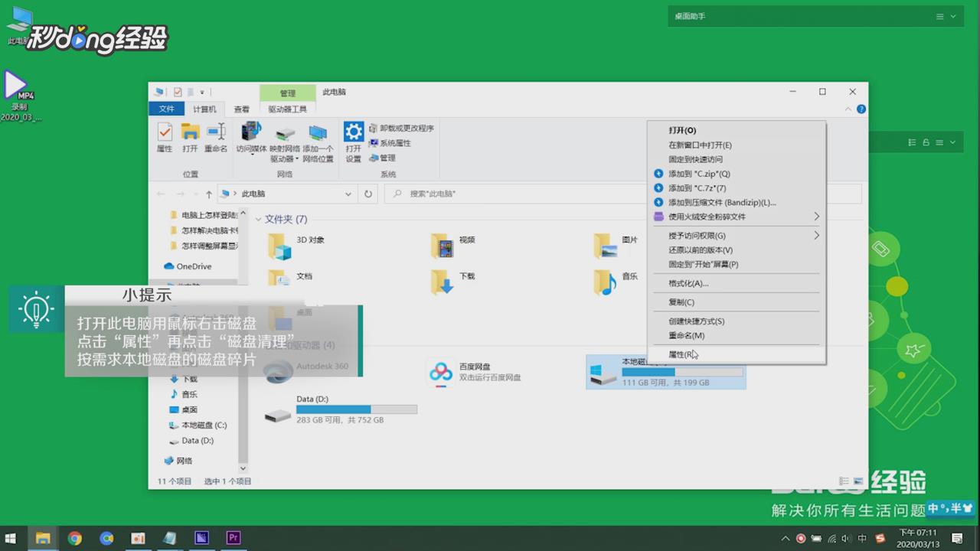Expand the 使用火绒安全粉碎文件 submenu

(816, 217)
